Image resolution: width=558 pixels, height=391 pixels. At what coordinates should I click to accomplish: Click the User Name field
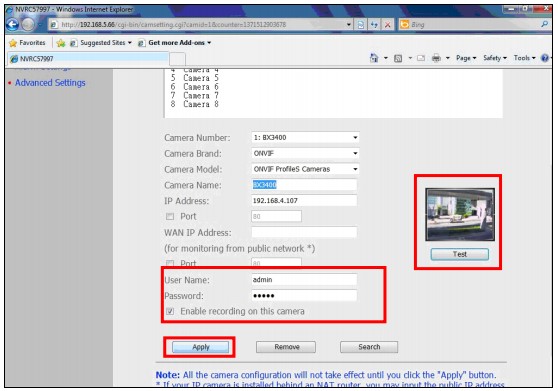304,280
